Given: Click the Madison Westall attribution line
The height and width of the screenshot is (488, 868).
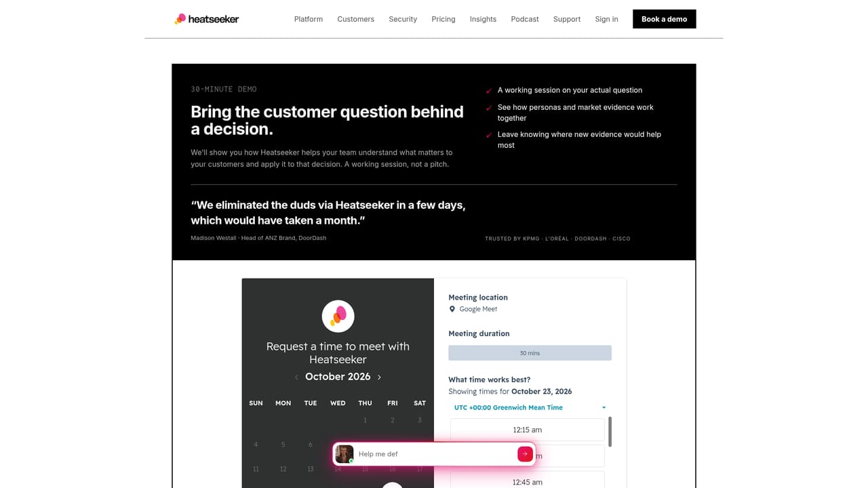Looking at the screenshot, I should click(258, 238).
